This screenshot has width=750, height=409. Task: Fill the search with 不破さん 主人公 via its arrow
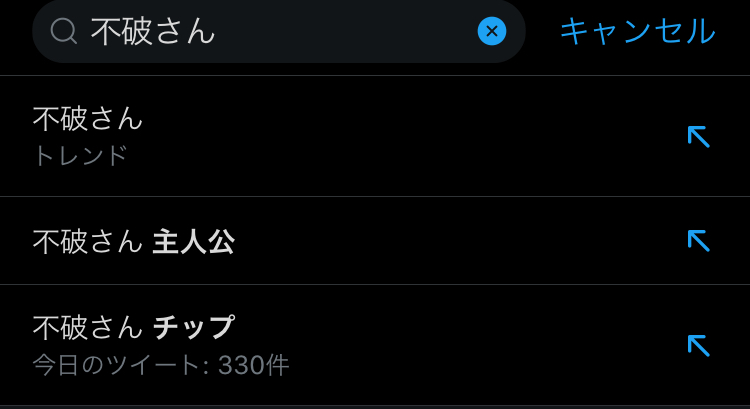698,240
